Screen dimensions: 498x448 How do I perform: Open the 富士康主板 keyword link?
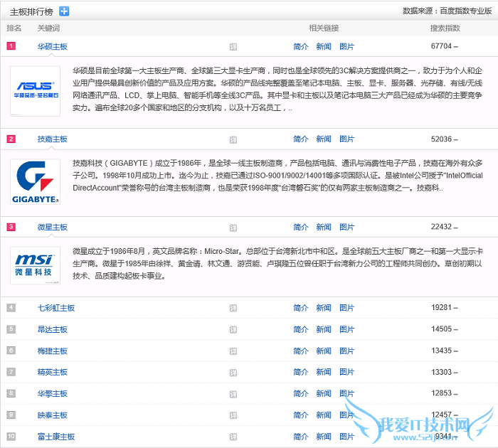(56, 437)
